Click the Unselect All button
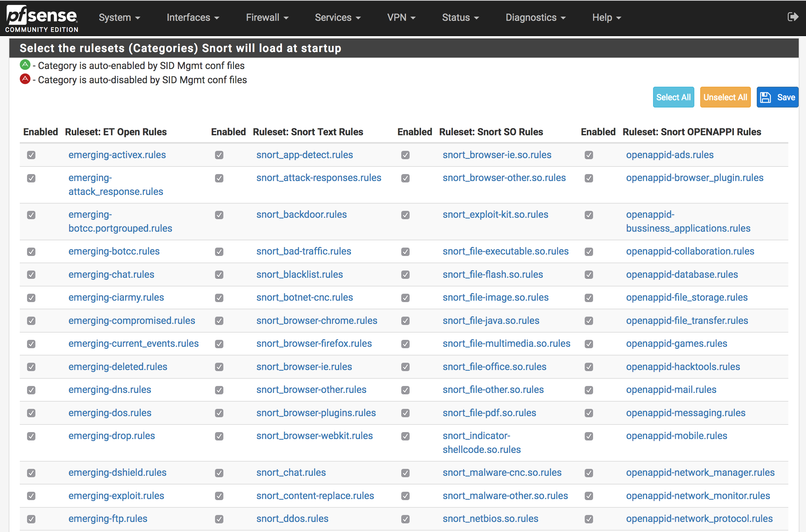The image size is (806, 532). pos(725,97)
